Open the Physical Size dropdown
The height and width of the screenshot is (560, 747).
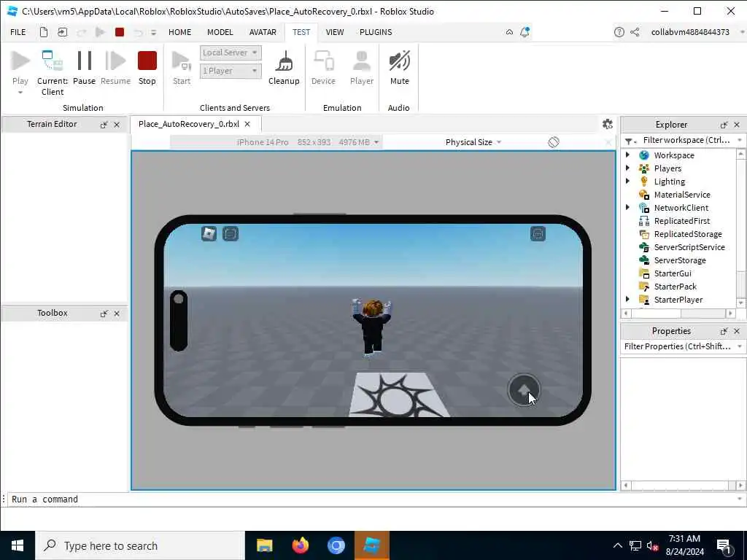pyautogui.click(x=473, y=142)
